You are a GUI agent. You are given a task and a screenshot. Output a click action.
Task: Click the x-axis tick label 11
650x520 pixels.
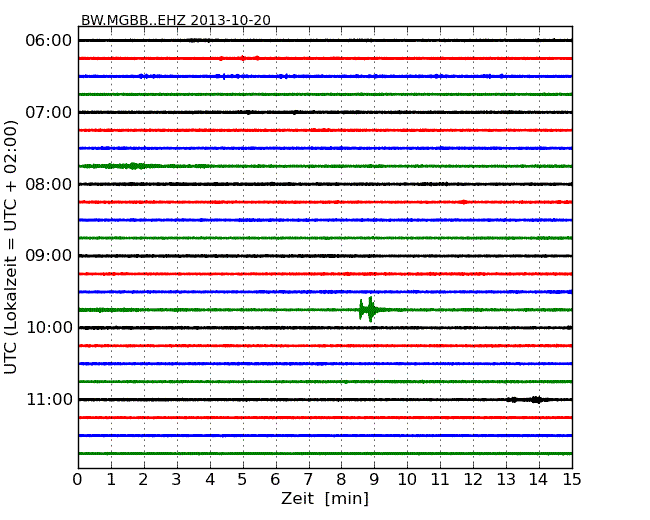click(x=440, y=480)
